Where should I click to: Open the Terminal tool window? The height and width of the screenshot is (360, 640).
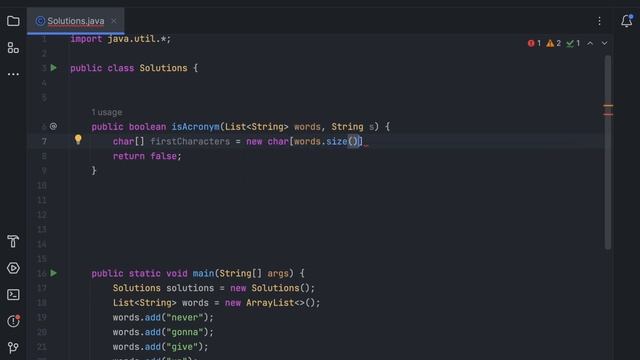[13, 295]
